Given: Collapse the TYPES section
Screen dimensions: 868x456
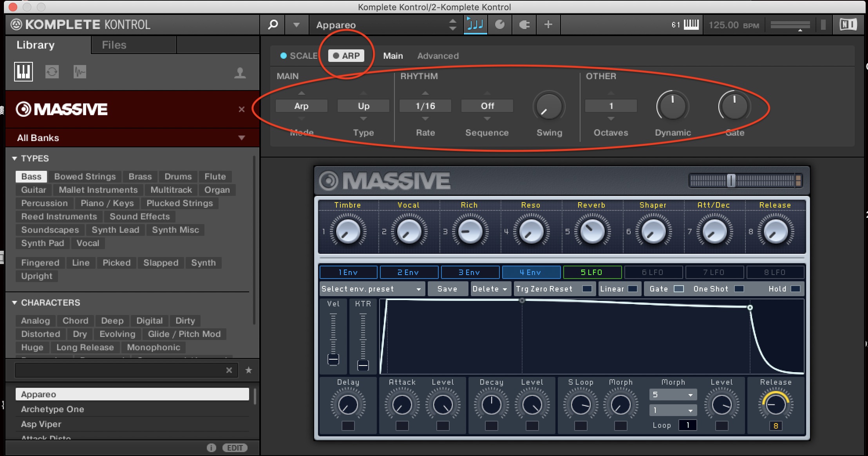Looking at the screenshot, I should coord(14,158).
